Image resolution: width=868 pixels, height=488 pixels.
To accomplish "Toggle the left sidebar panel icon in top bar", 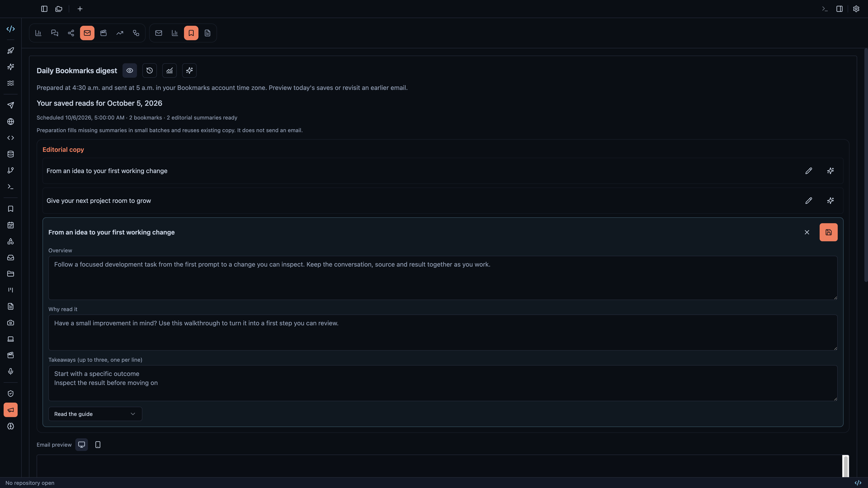I will [x=44, y=9].
